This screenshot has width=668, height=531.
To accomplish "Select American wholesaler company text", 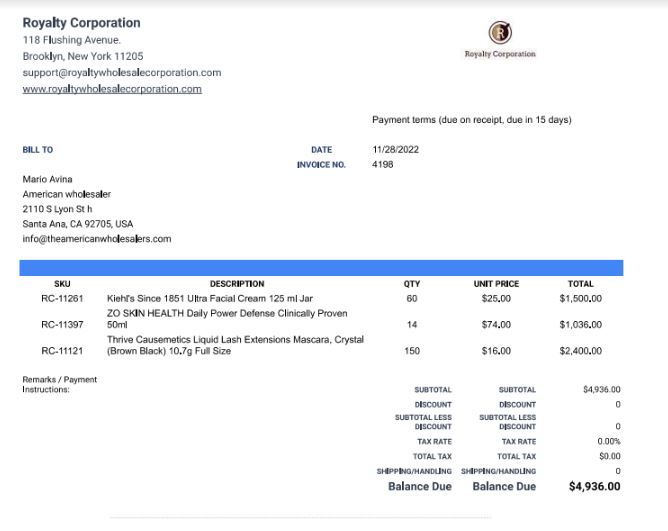I will tap(66, 194).
